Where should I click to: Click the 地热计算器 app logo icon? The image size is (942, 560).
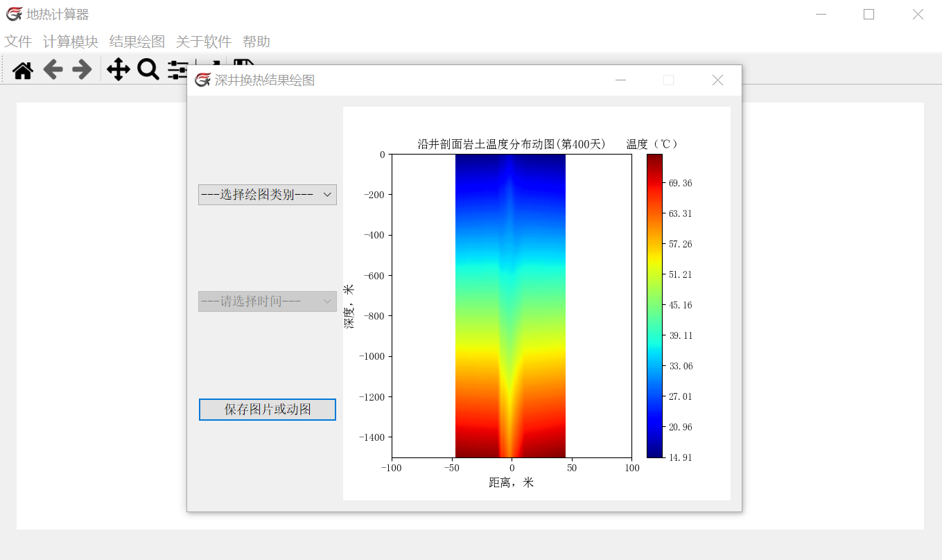(x=14, y=14)
